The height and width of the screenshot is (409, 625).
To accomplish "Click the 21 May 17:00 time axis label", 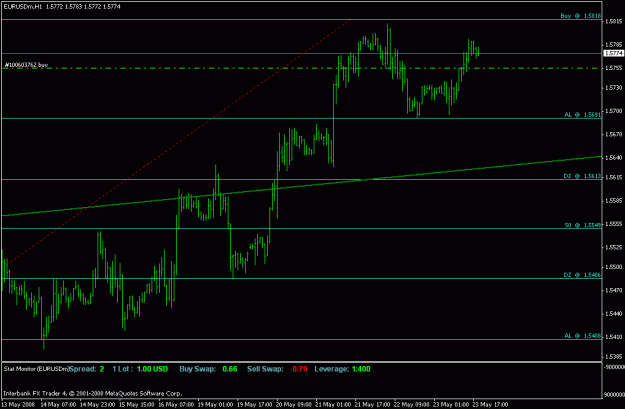I will click(373, 405).
